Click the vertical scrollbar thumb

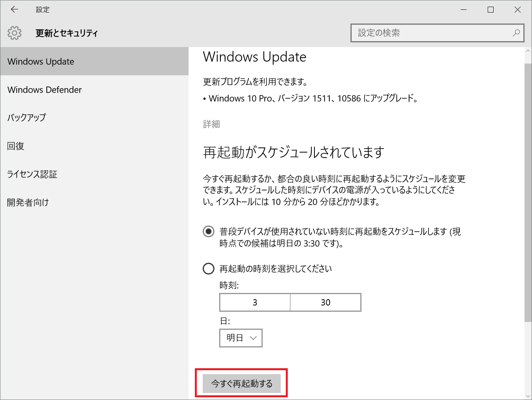(x=528, y=192)
